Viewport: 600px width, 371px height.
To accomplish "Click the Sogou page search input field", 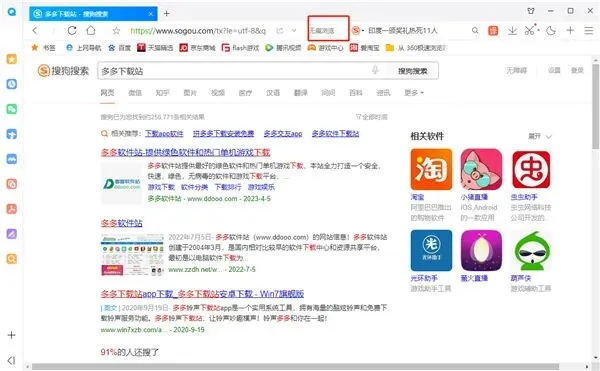I will coord(233,71).
